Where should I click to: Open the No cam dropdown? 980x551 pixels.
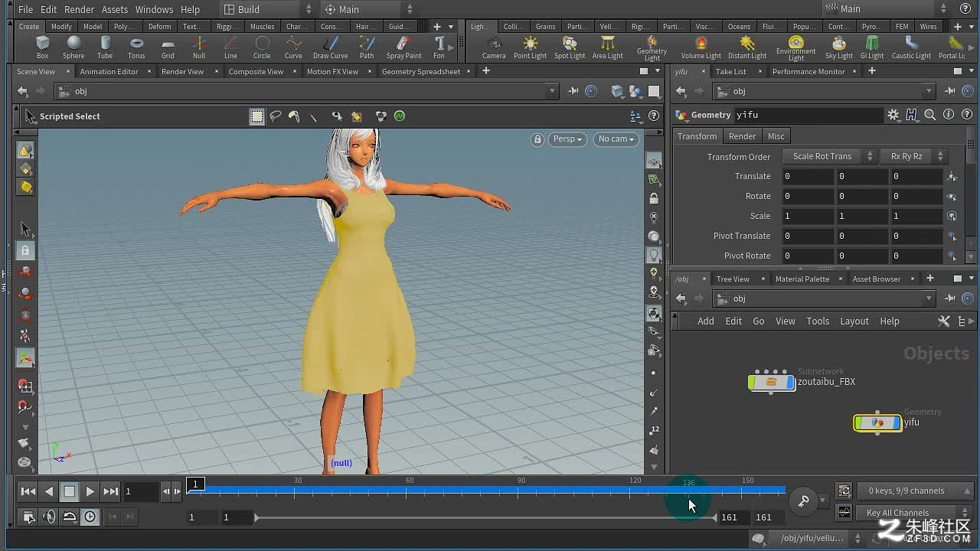pyautogui.click(x=616, y=139)
